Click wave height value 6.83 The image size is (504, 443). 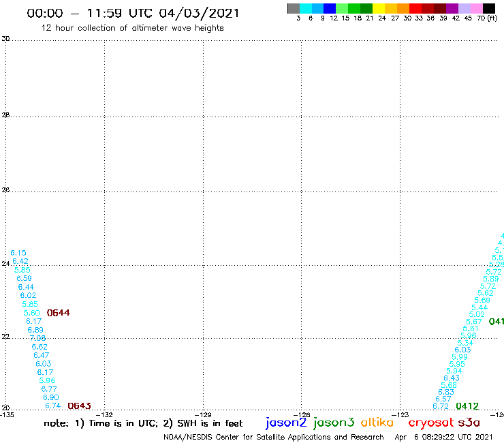pyautogui.click(x=446, y=393)
